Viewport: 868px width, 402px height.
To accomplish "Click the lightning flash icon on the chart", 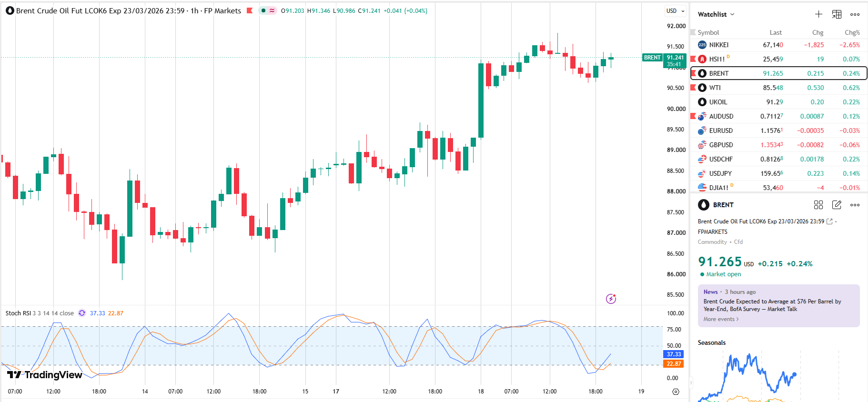I will 611,299.
